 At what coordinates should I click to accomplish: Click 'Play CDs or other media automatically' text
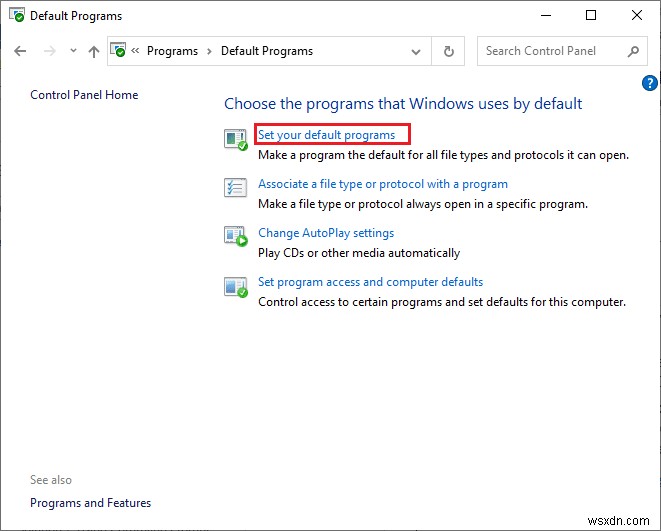click(x=359, y=253)
